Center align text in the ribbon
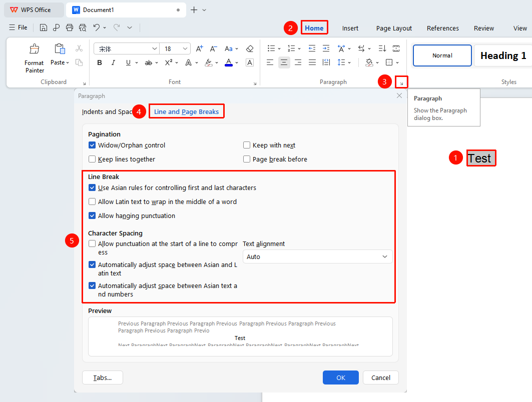Viewport: 532px width, 402px height. (x=284, y=62)
